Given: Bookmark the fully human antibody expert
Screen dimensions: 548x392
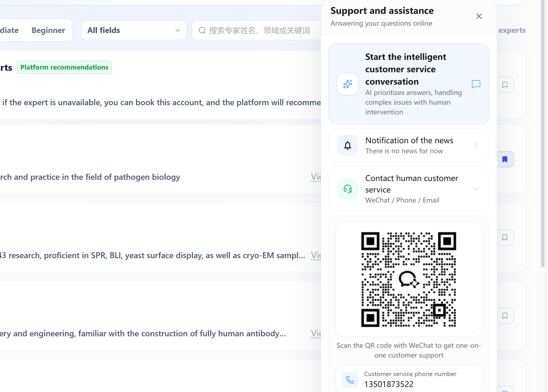Looking at the screenshot, I should 505,316.
